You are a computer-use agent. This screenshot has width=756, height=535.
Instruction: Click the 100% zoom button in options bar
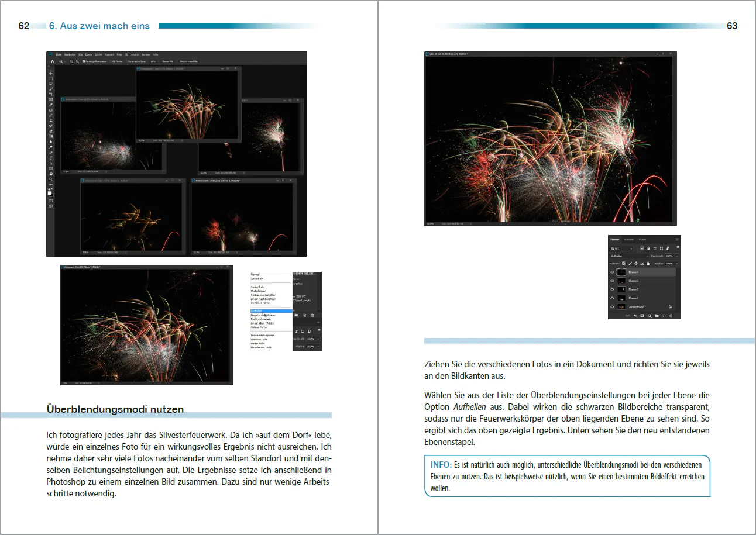tap(153, 61)
